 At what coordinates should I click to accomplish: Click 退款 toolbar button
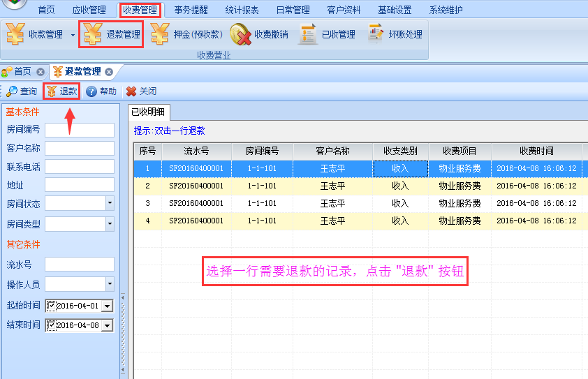(x=61, y=91)
